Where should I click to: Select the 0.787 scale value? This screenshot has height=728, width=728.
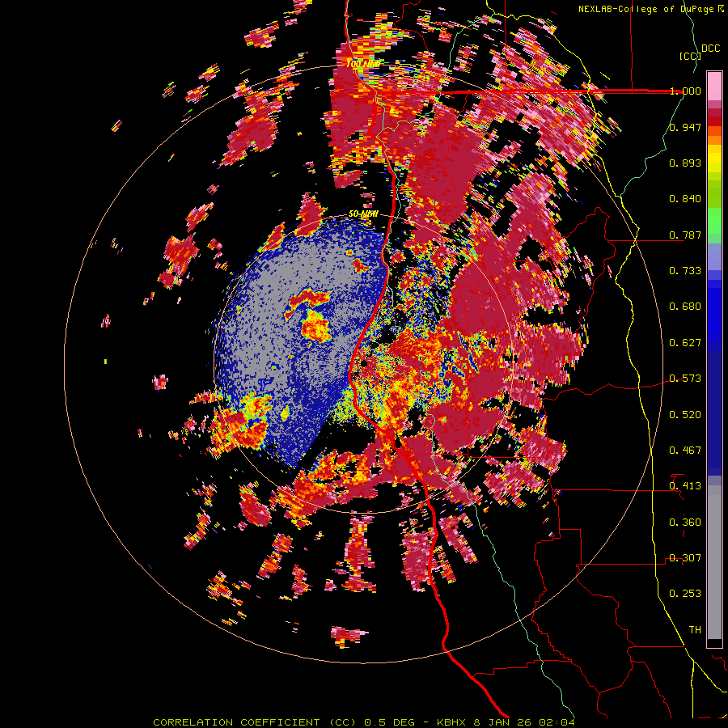(x=685, y=235)
